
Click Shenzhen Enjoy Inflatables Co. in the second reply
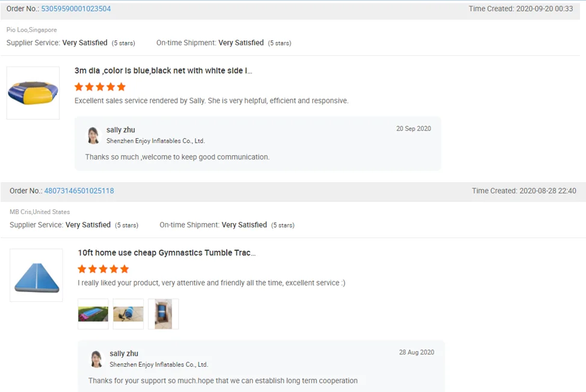click(x=159, y=364)
